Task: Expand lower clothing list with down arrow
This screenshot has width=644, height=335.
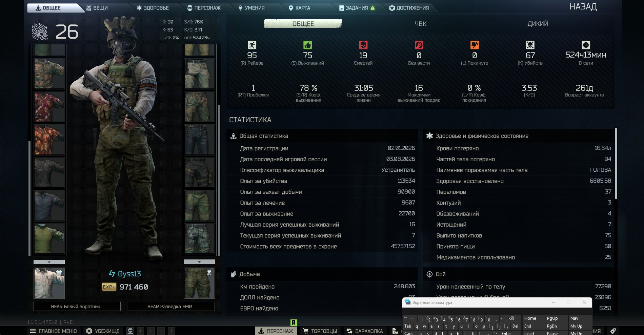Action: (x=199, y=262)
